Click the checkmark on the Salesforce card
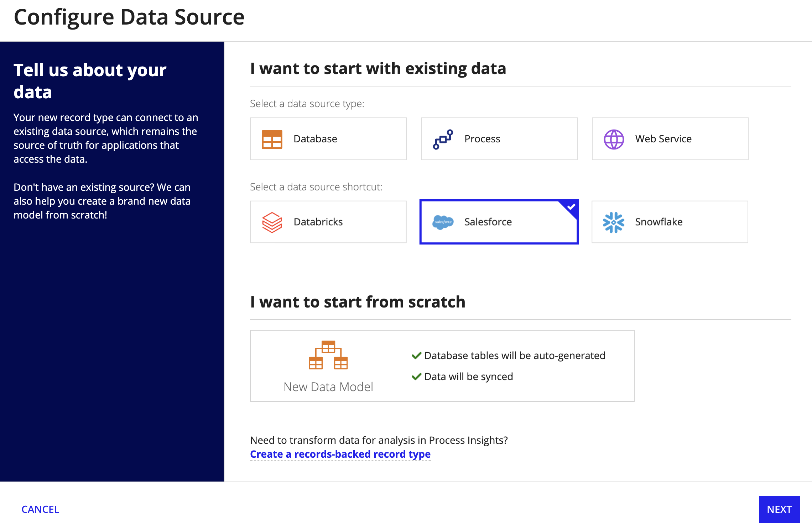812x531 pixels. [571, 207]
